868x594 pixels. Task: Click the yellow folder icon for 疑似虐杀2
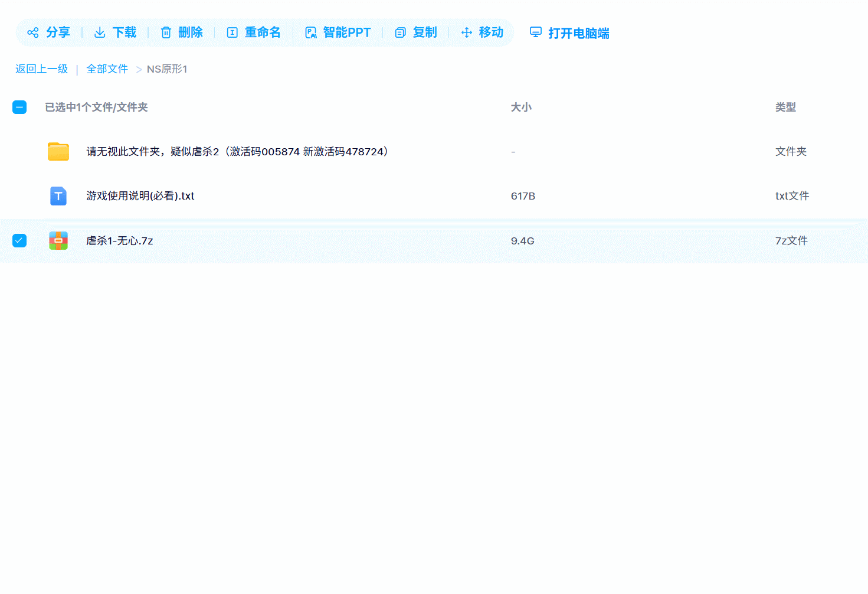pos(58,151)
